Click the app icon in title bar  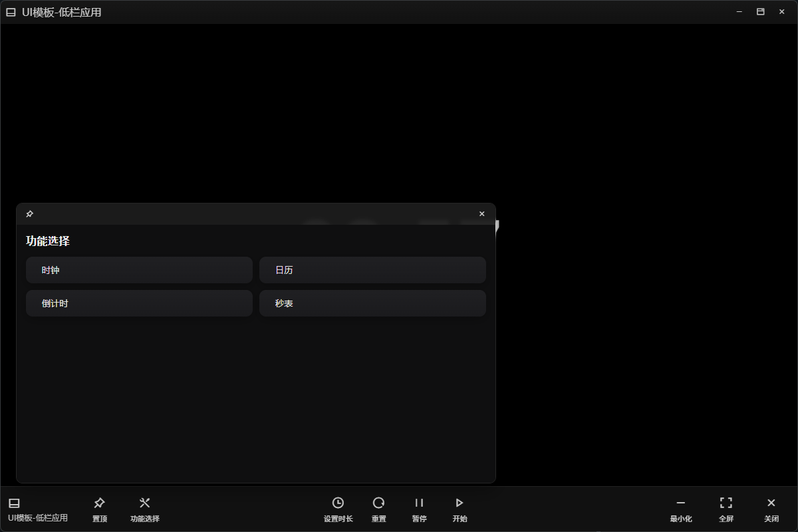coord(11,12)
